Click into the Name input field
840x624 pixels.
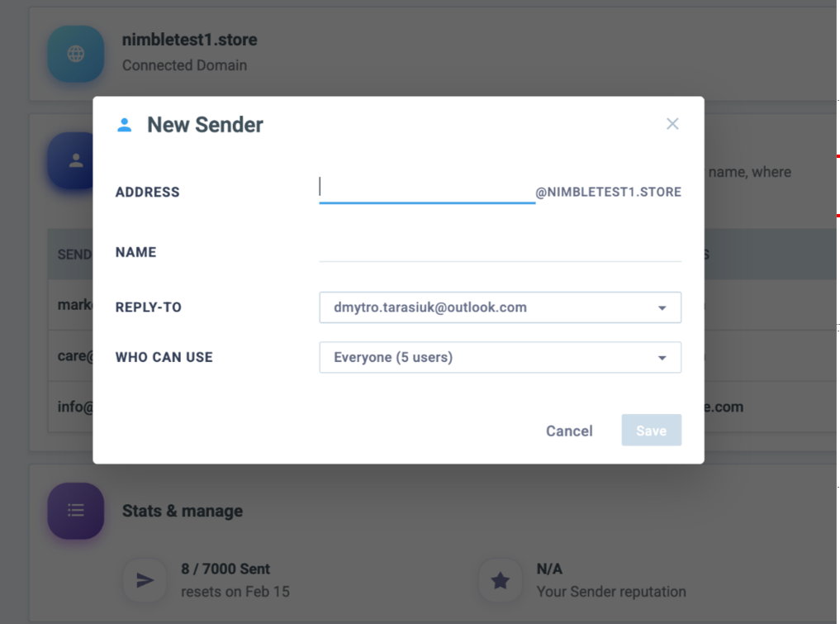tap(500, 251)
